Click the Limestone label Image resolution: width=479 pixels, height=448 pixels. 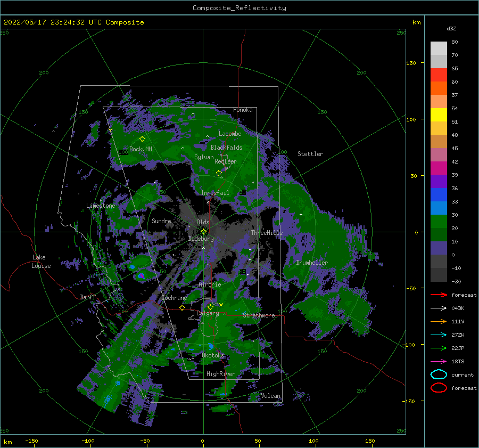point(101,206)
